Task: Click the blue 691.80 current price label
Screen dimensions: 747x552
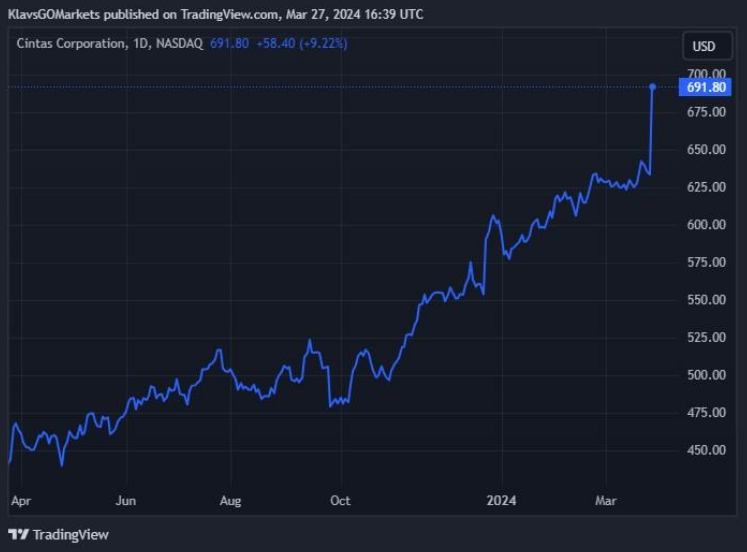Action: point(706,88)
